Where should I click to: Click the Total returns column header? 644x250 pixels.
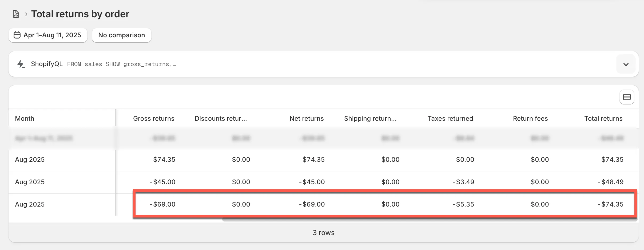(x=603, y=118)
